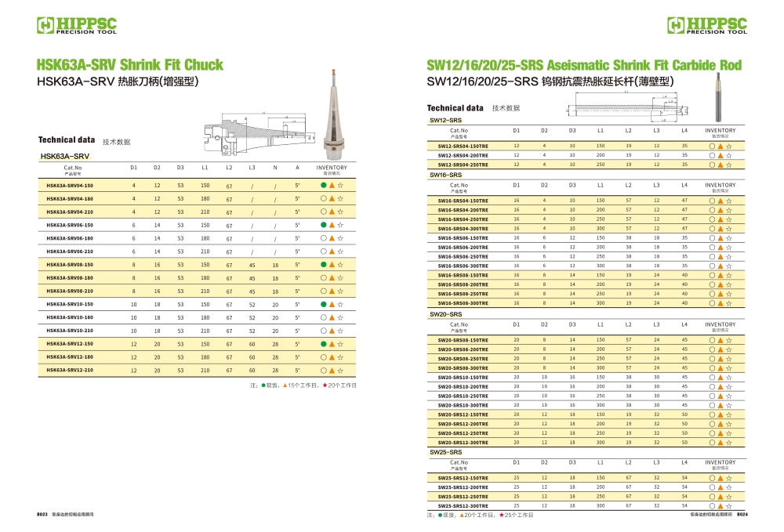Screen dimensions: 784x532
Task: Click catalog number HSK63A-SRV10-150
Action: click(70, 304)
